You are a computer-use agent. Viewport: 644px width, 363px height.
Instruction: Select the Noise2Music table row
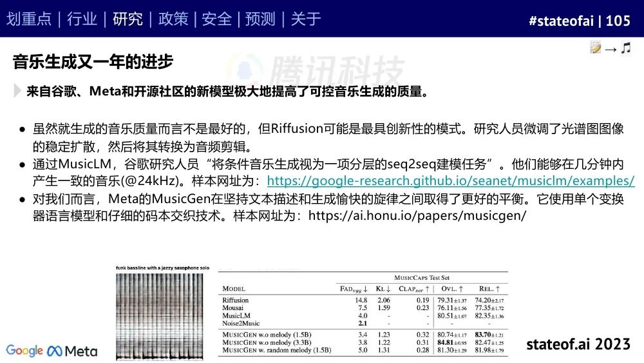pyautogui.click(x=363, y=324)
